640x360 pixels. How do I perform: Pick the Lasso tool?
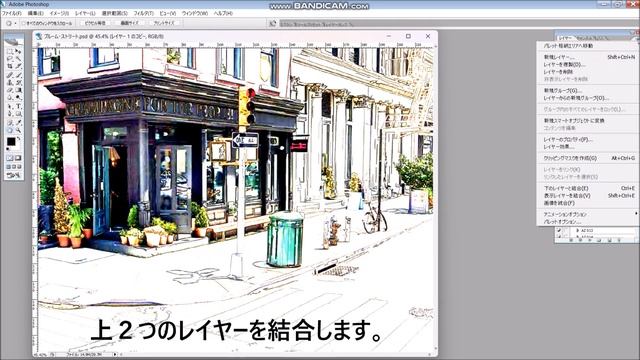tap(10, 58)
